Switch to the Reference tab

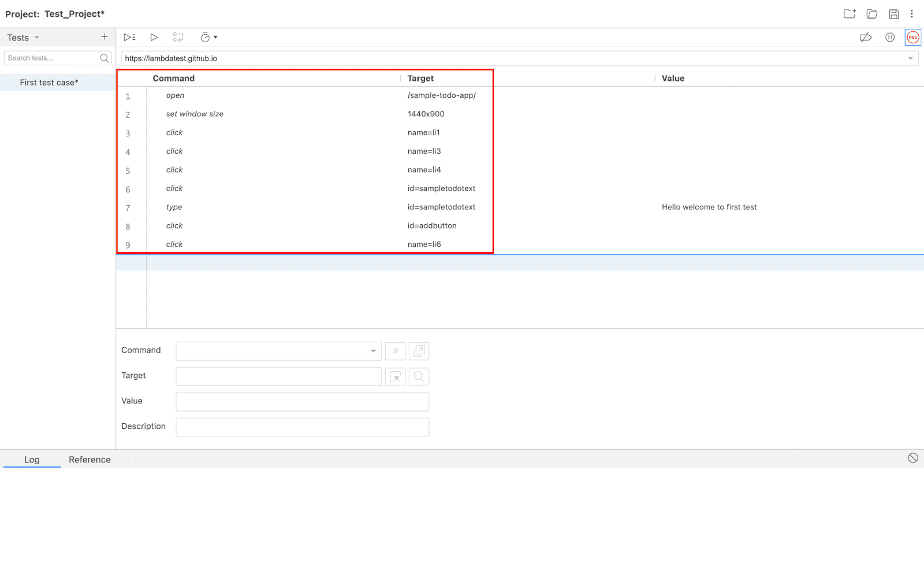tap(90, 460)
